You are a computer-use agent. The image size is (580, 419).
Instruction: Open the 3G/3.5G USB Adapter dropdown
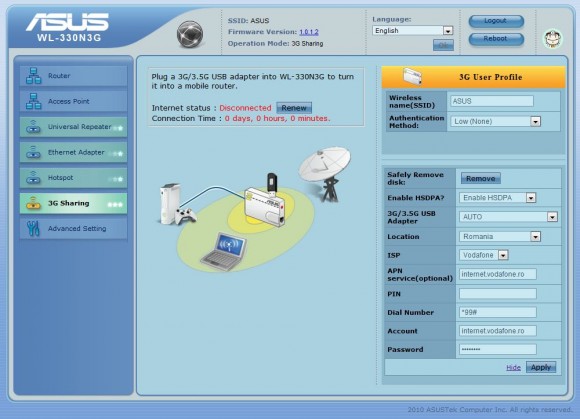click(508, 217)
